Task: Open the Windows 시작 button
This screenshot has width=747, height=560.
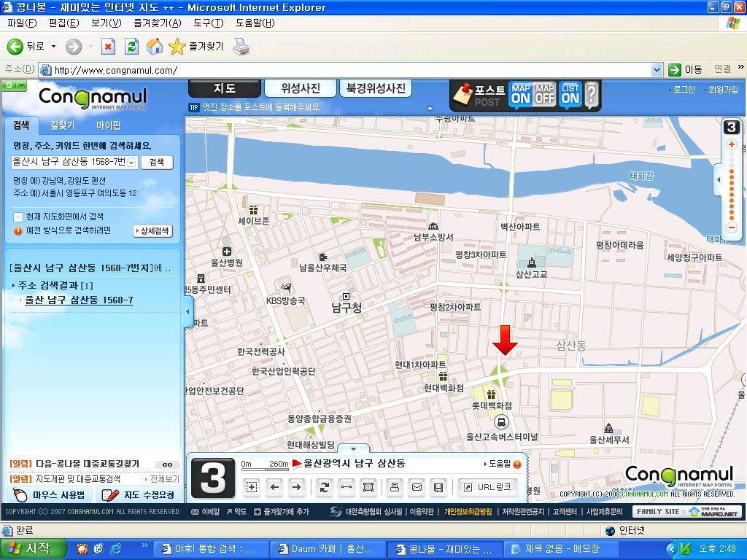Action: click(32, 548)
